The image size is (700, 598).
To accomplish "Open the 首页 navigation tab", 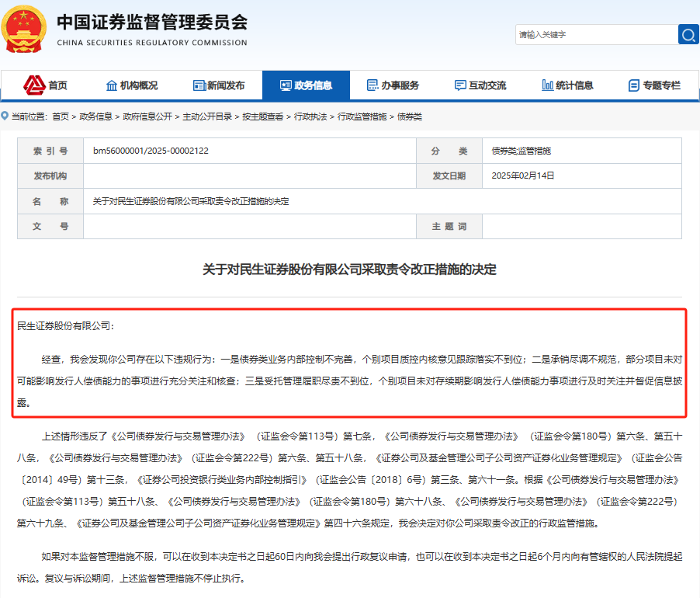I will pyautogui.click(x=45, y=85).
